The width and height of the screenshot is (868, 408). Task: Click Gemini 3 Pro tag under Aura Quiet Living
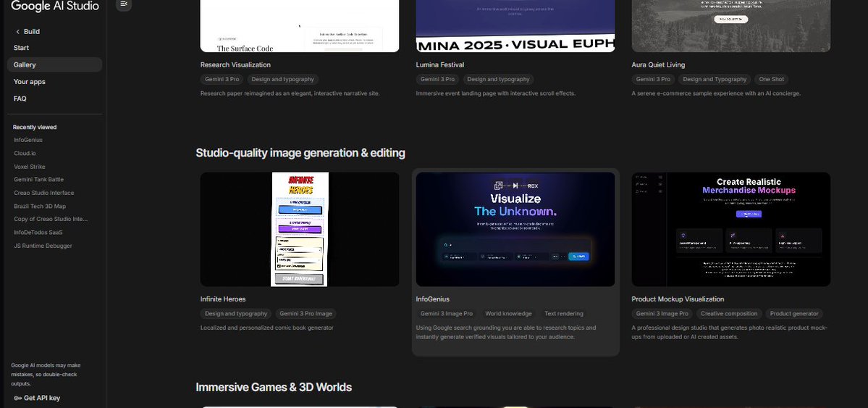click(653, 79)
